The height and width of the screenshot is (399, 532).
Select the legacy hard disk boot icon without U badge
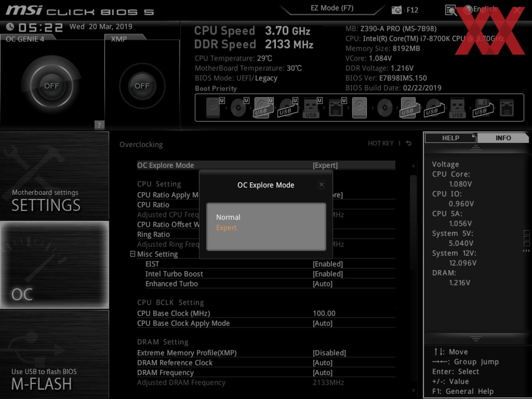coord(359,108)
